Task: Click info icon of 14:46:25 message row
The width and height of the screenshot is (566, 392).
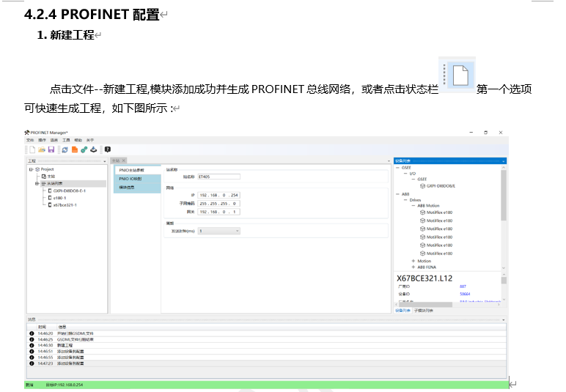Action: click(x=32, y=339)
